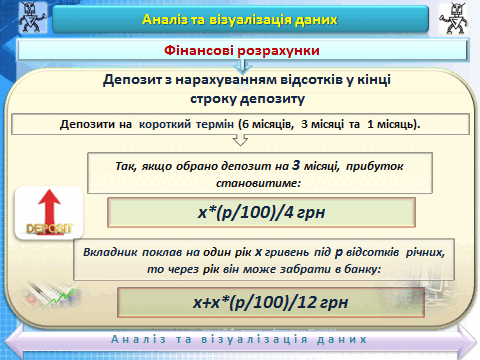Click text "Так, якщо обрано депозит на 3 місяці"
This screenshot has width=480, height=360.
[227, 166]
